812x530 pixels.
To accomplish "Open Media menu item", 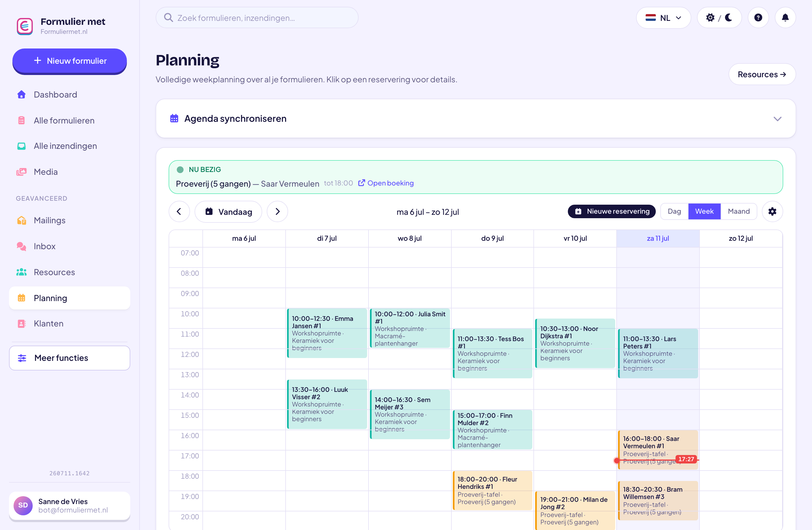I will pos(70,172).
